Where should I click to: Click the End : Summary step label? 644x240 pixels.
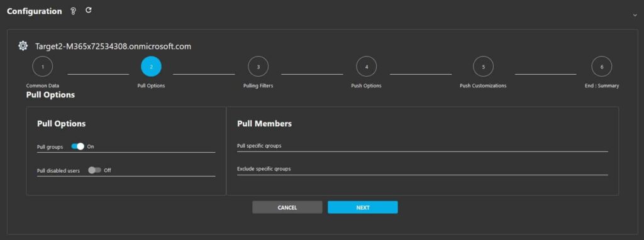pyautogui.click(x=602, y=85)
